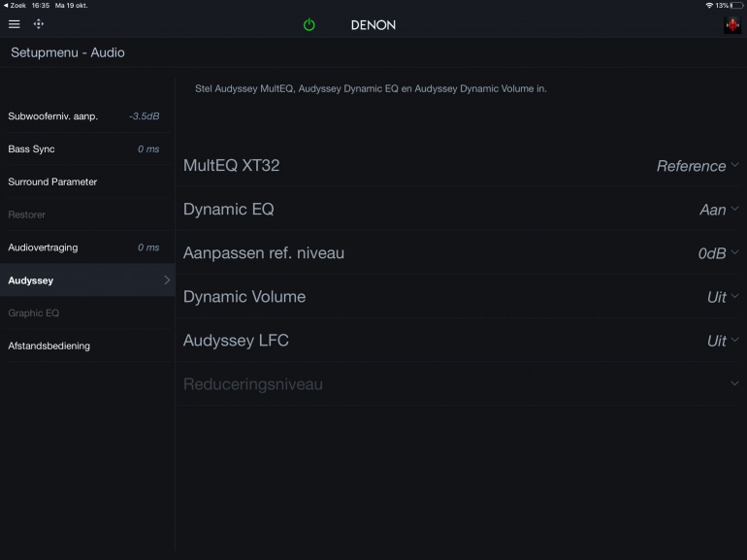Toggle the Dynamic EQ Aan setting
This screenshot has height=560, width=747.
point(718,210)
